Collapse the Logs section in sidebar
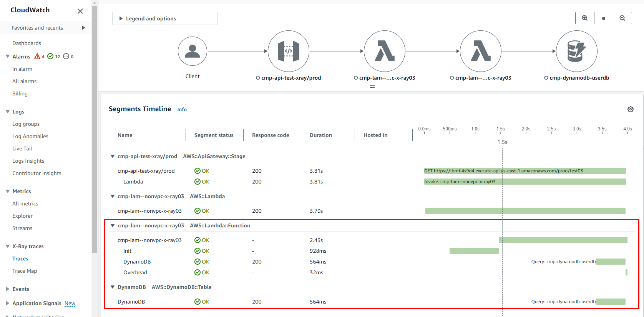Image resolution: width=644 pixels, height=317 pixels. [x=8, y=112]
